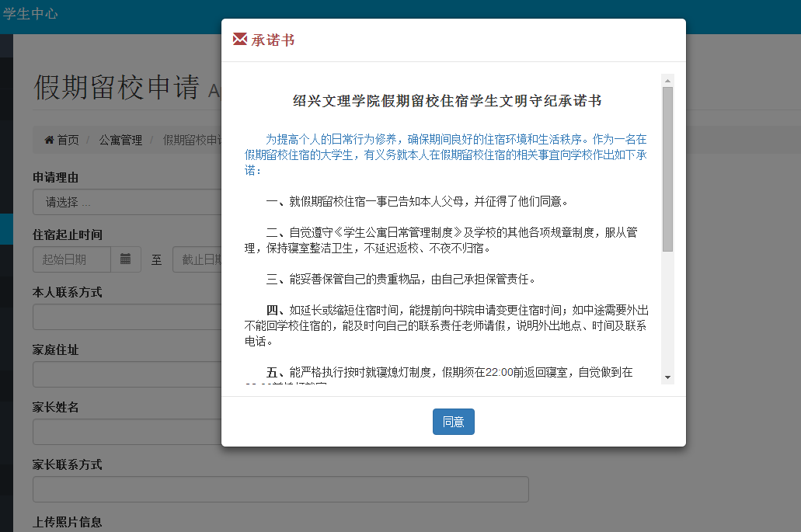
Task: Open the 首页 breadcrumb link
Action: 68,140
